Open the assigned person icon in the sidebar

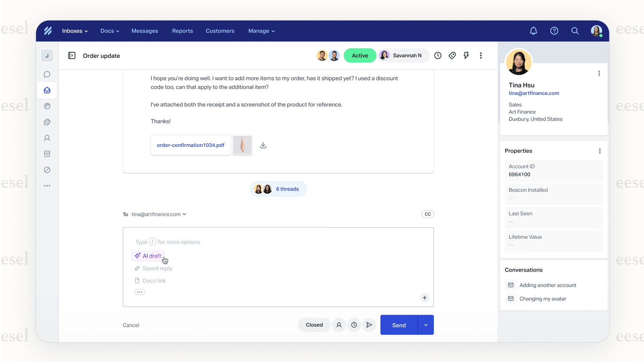(x=47, y=138)
